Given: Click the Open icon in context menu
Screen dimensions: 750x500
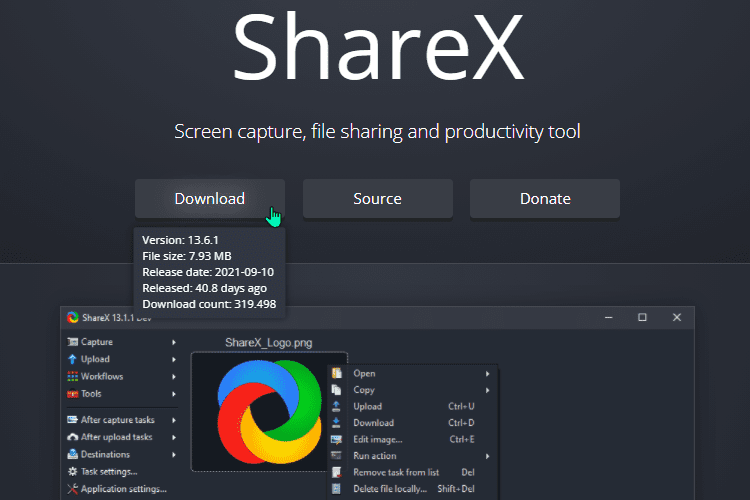Looking at the screenshot, I should (337, 373).
